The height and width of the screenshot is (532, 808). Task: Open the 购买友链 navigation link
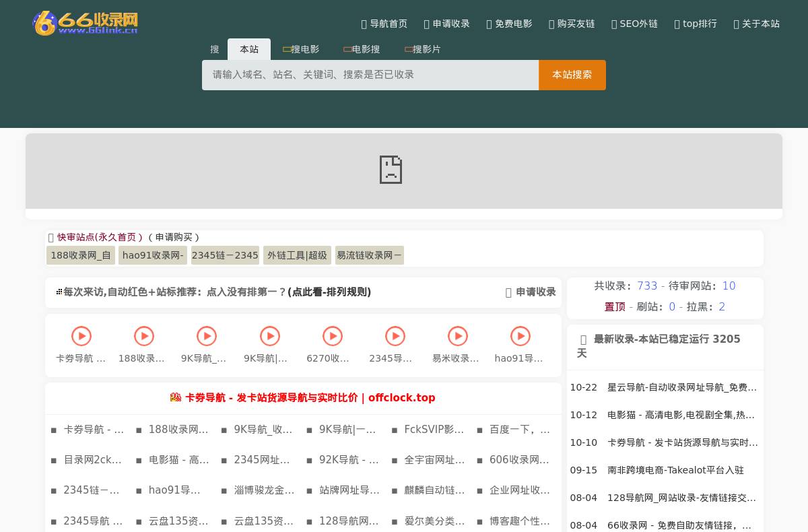[572, 24]
